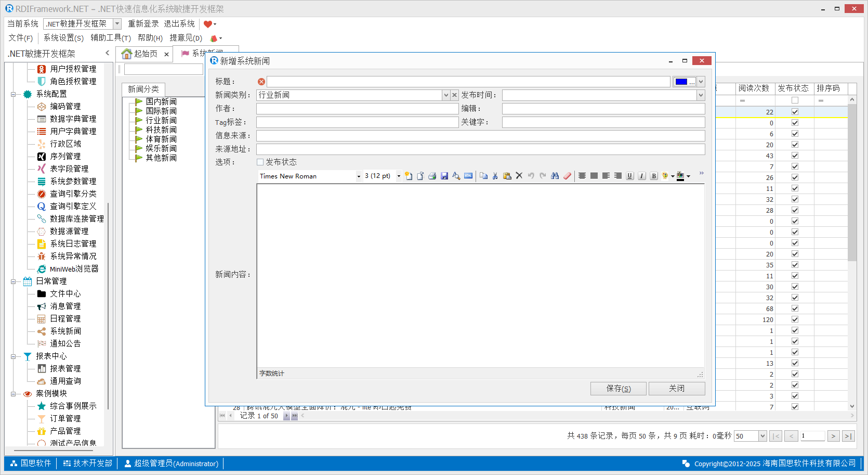Screen dimensions: 868x475
Task: Toggle Underline formatting in the editor
Action: pyautogui.click(x=630, y=176)
